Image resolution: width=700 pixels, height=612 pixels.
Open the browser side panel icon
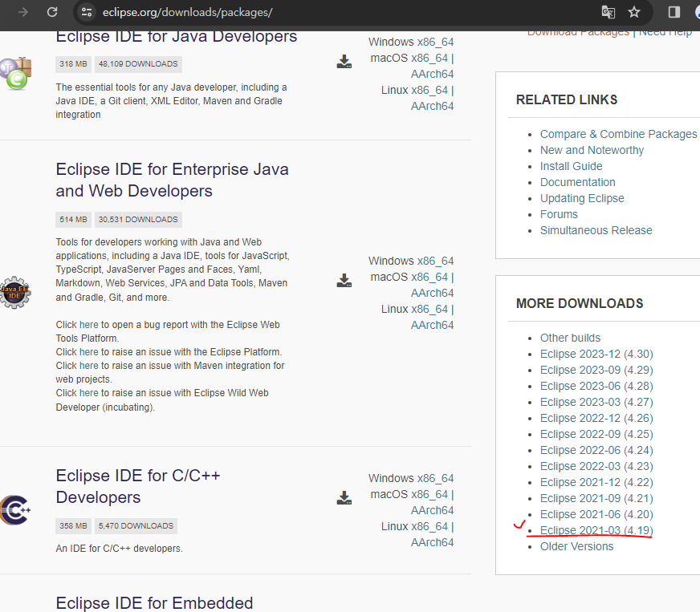click(674, 12)
